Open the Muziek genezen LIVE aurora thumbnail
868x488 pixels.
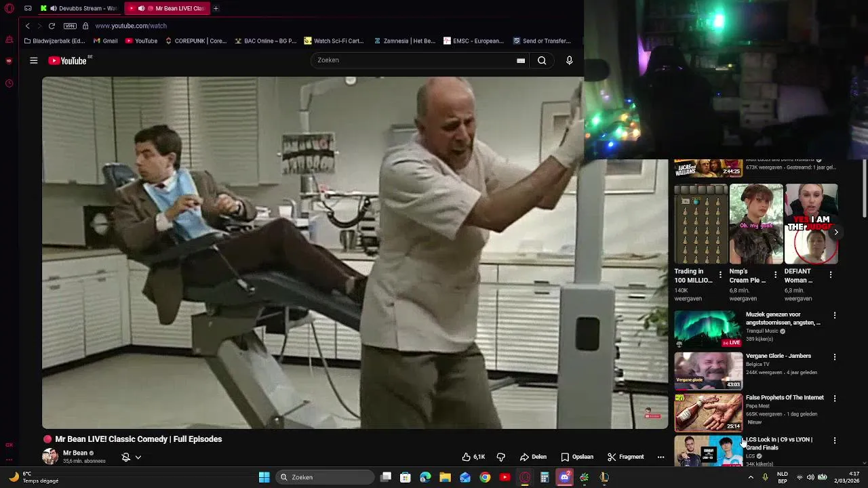click(708, 329)
